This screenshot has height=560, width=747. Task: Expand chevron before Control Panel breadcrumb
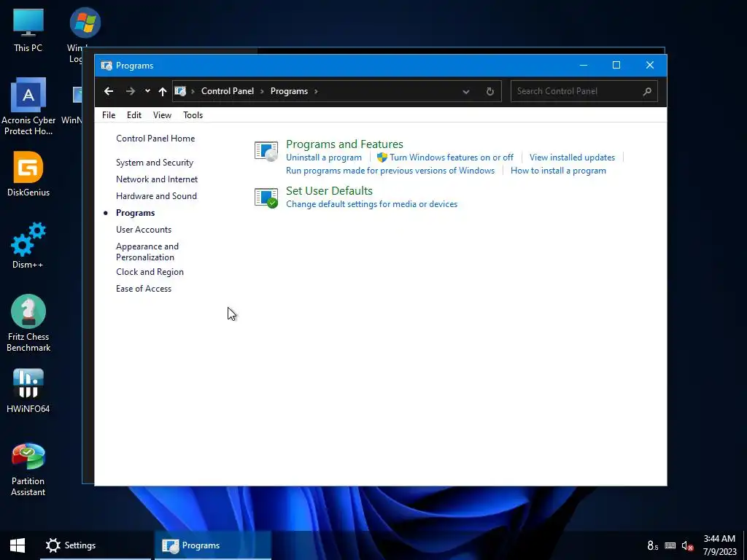[x=193, y=91]
